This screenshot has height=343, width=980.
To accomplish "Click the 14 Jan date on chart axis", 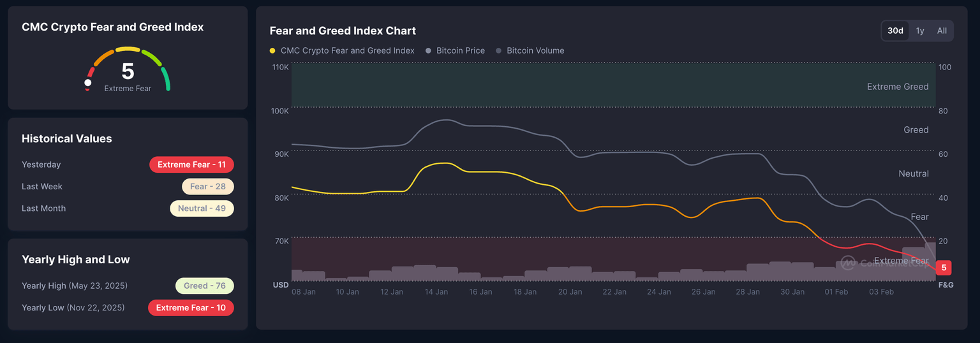I will click(436, 292).
